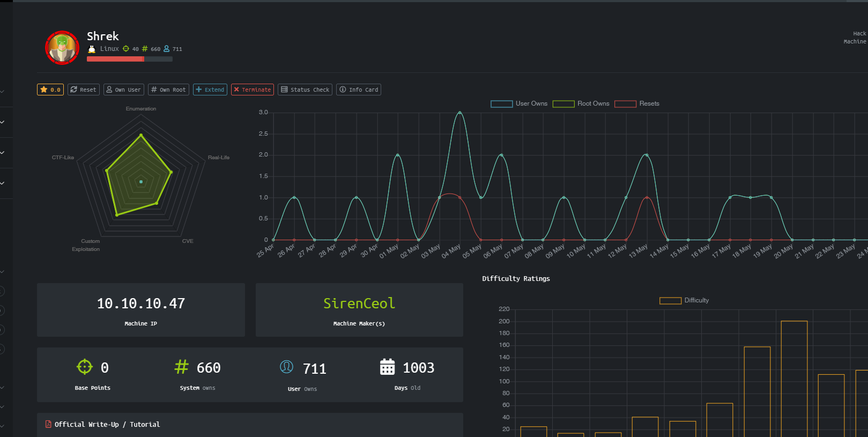Click the Custom Exploitation radar label
This screenshot has width=868, height=437.
(86, 245)
